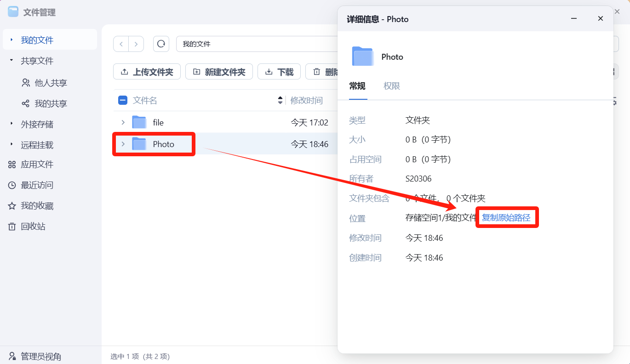Open My Favorites (我的收藏) star item

tap(37, 206)
